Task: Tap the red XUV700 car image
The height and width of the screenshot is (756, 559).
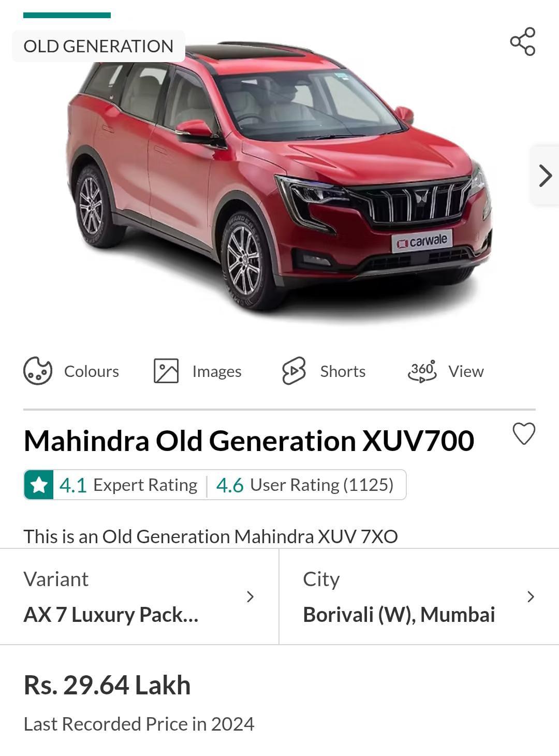Action: coord(279,176)
